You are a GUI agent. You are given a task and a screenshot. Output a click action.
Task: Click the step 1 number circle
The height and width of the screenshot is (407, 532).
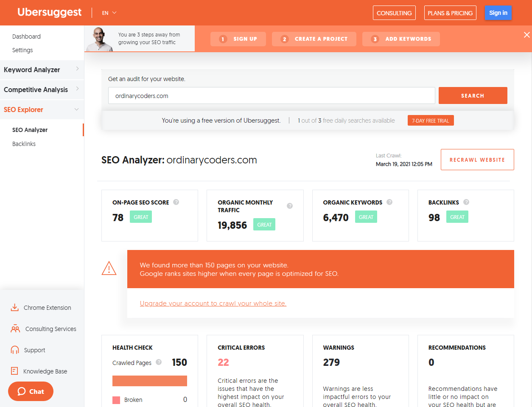point(223,39)
